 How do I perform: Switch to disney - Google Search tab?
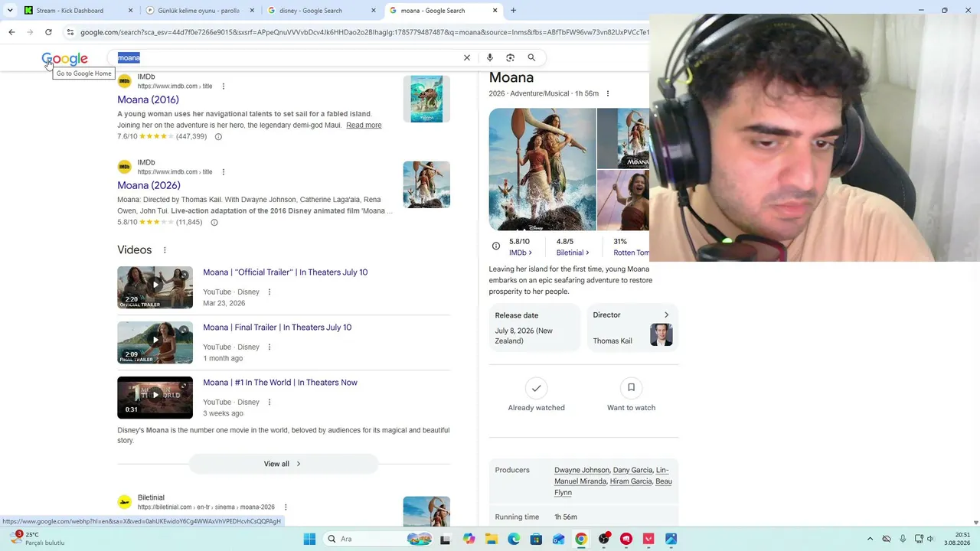tap(322, 11)
